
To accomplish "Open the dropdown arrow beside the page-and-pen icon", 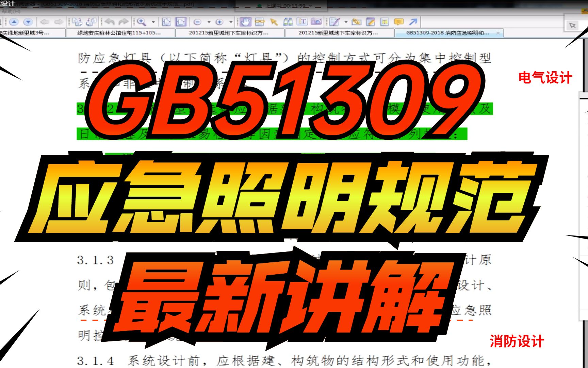I will [x=346, y=22].
